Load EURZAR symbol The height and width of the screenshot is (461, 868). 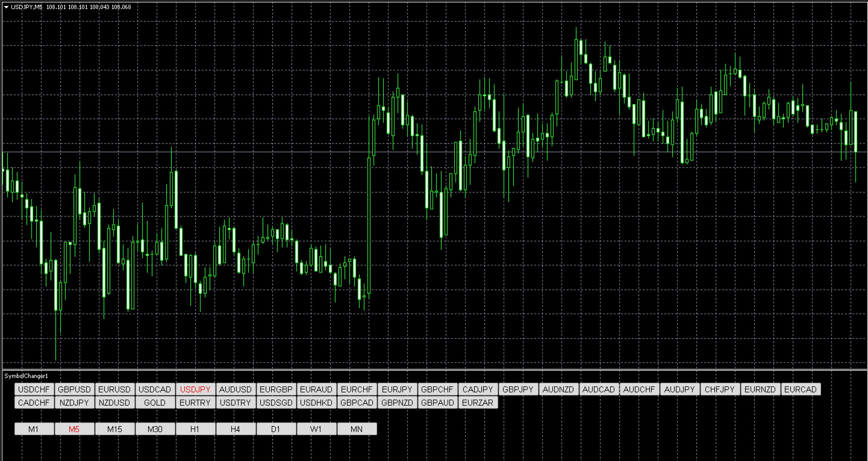(x=478, y=402)
